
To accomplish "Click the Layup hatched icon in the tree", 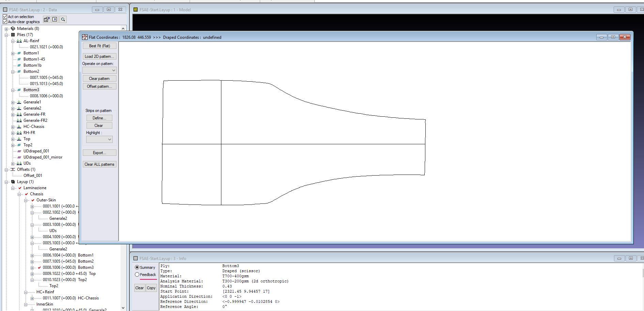I will (13, 182).
